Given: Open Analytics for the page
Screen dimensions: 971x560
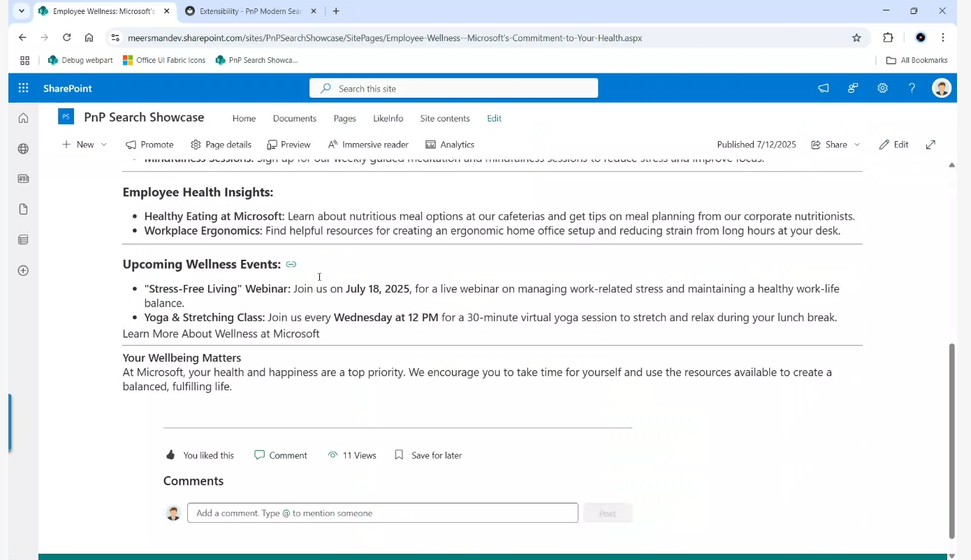Looking at the screenshot, I should 450,145.
